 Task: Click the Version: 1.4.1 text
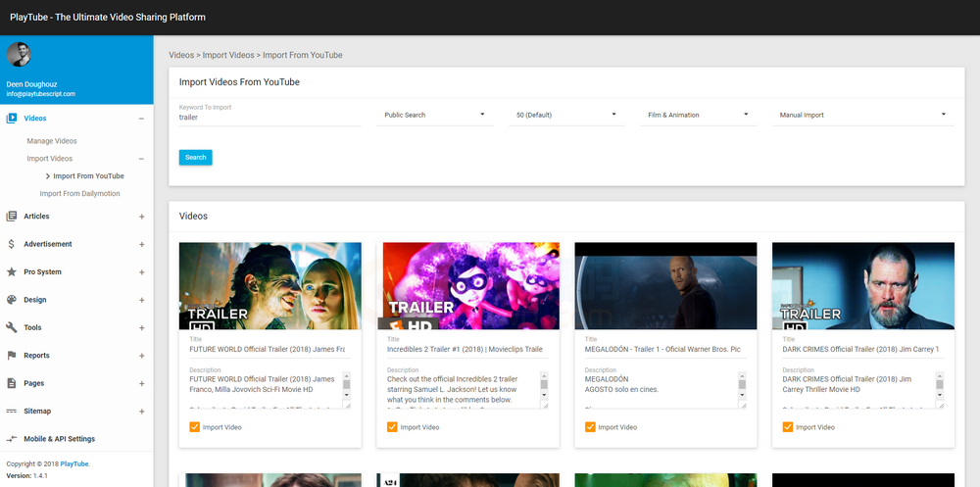pyautogui.click(x=26, y=476)
